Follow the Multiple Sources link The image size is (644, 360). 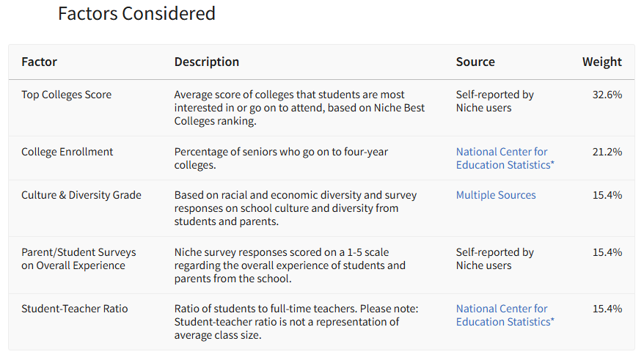pyautogui.click(x=496, y=195)
